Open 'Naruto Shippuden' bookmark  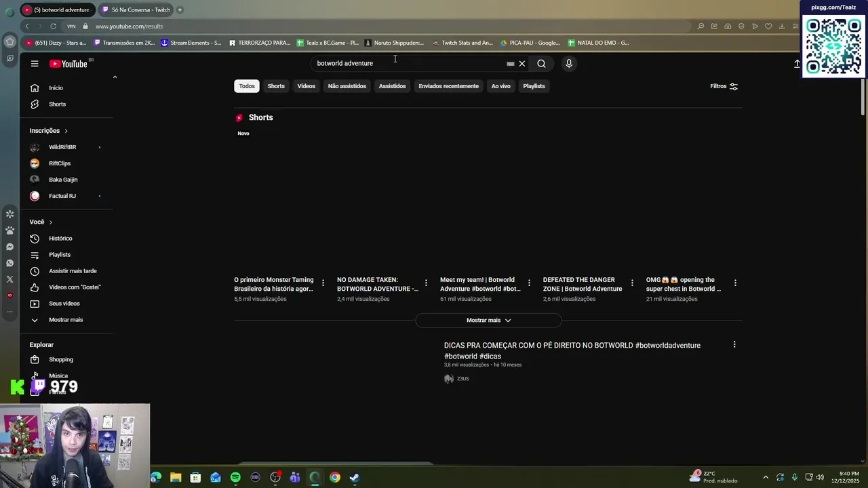click(395, 43)
